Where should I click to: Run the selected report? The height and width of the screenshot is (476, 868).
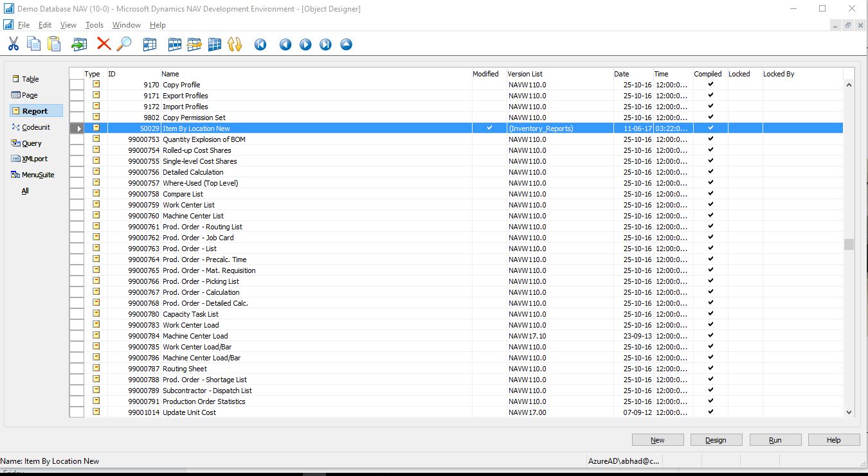(x=775, y=439)
